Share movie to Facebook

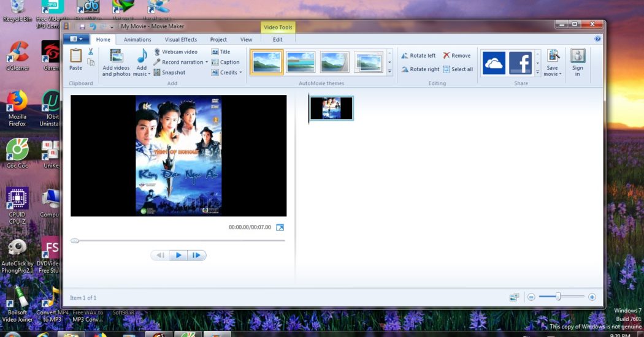pyautogui.click(x=520, y=62)
